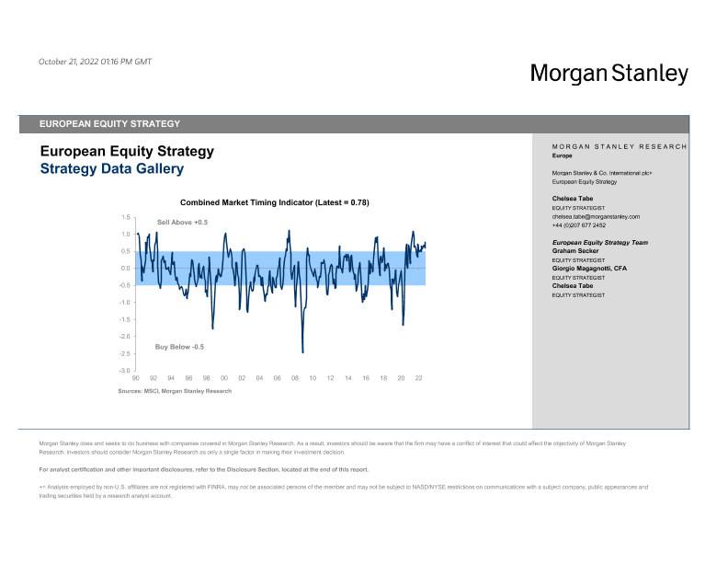
Task: Open the chelsea.tabe@morganstanley.com email link
Action: point(595,216)
